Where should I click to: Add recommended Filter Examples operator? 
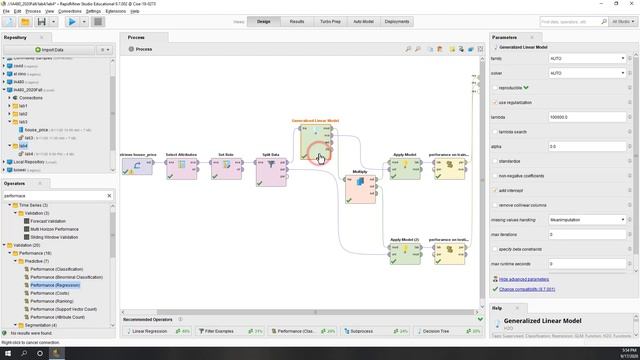click(230, 331)
